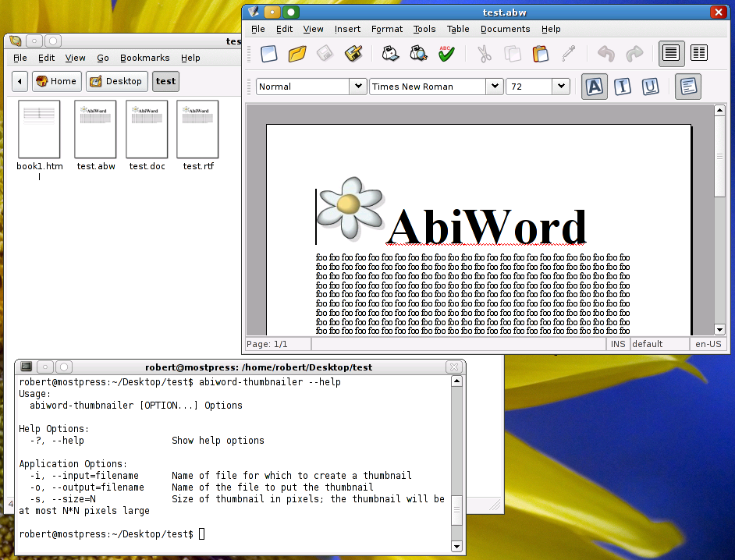
Task: Click the terminal vertical scrollbar thumb
Action: coord(456,510)
